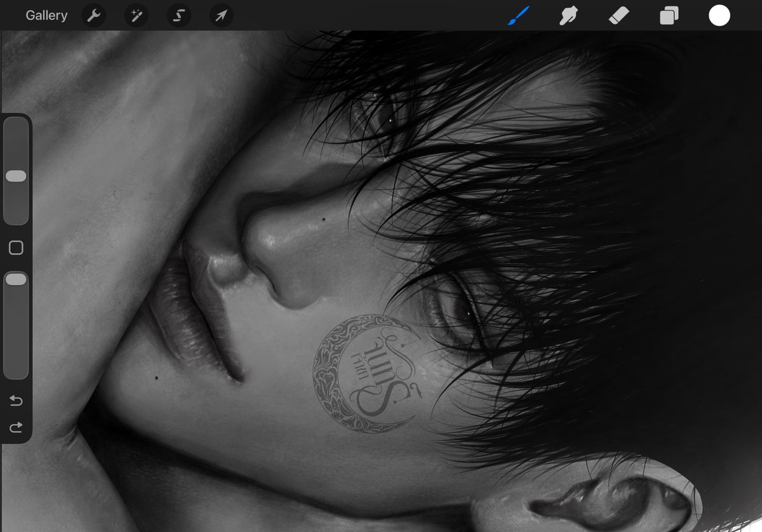Viewport: 762px width, 532px height.
Task: Open the Adjustments magic wand menu
Action: point(137,16)
